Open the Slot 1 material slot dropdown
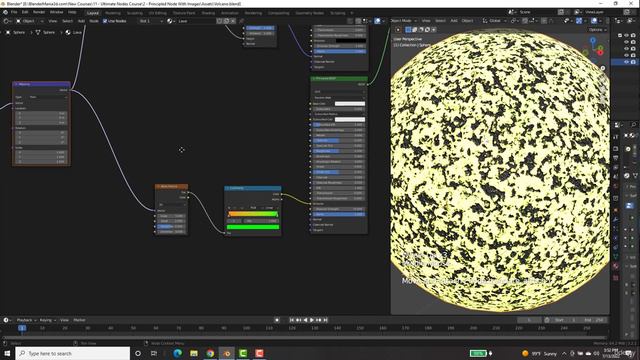Image resolution: width=640 pixels, height=360 pixels. (x=151, y=21)
